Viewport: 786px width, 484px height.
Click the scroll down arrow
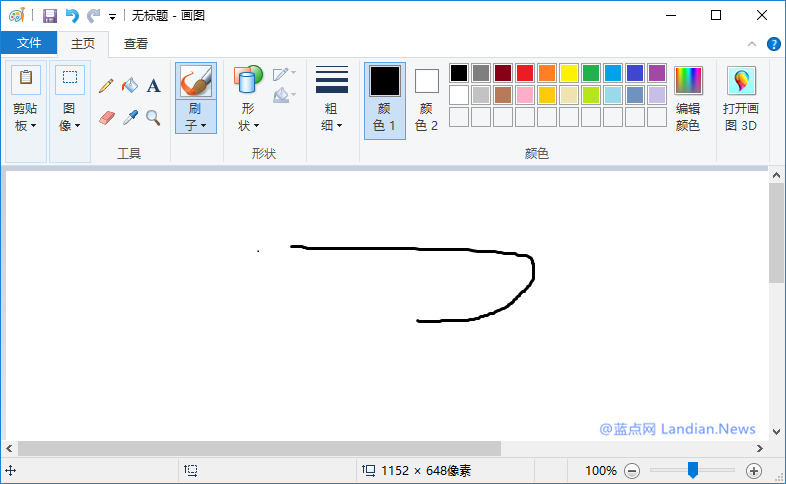coord(776,432)
